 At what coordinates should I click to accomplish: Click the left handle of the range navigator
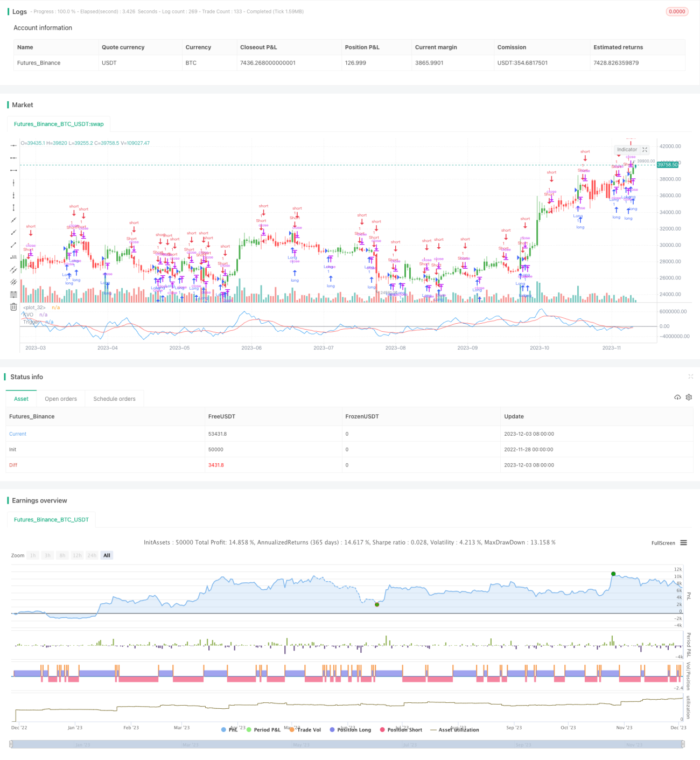coord(12,744)
